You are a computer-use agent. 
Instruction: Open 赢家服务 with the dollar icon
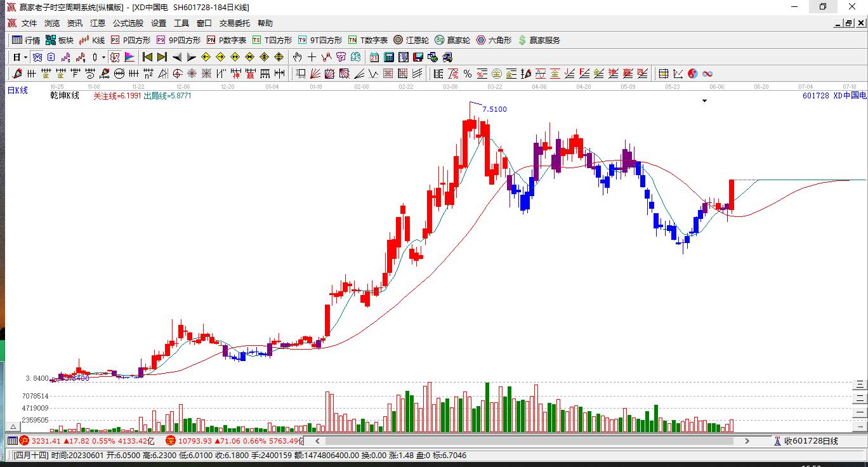539,40
